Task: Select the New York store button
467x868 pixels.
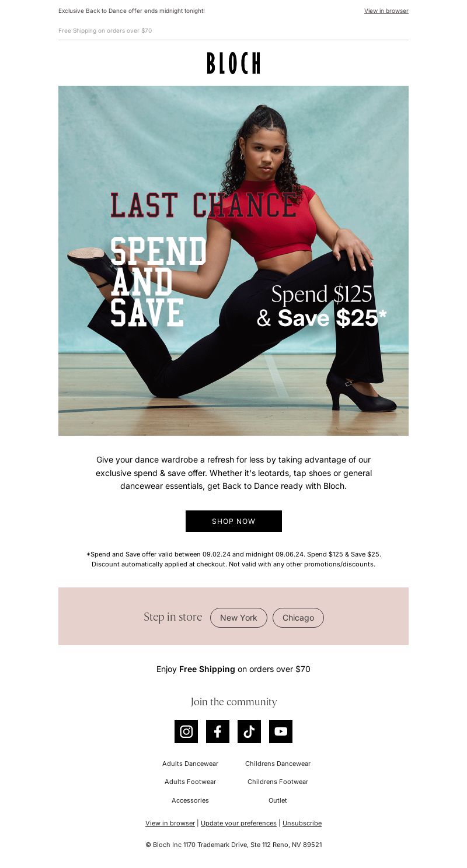Action: tap(239, 618)
